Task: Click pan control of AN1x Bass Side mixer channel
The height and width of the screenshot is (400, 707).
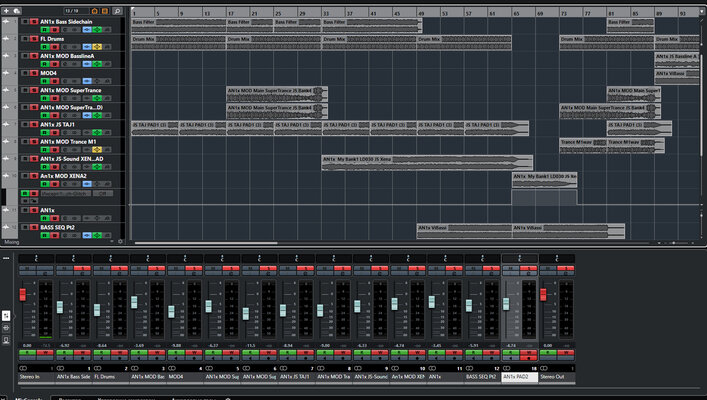Action: 73,258
